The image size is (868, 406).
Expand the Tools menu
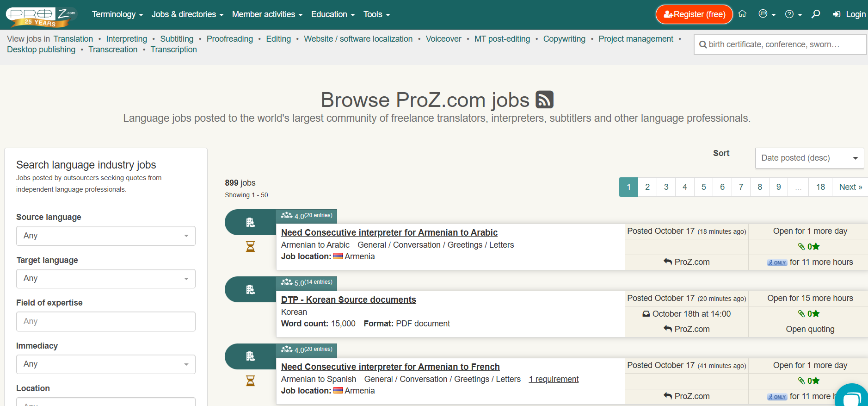376,14
